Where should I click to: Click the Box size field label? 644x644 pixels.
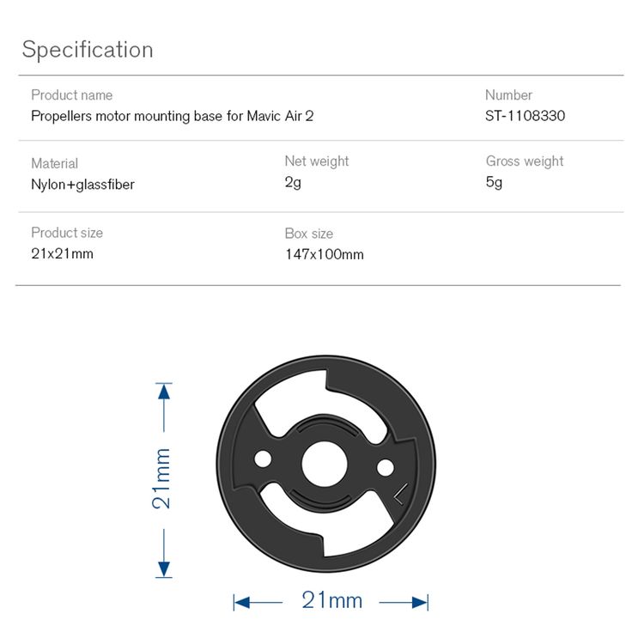click(309, 234)
